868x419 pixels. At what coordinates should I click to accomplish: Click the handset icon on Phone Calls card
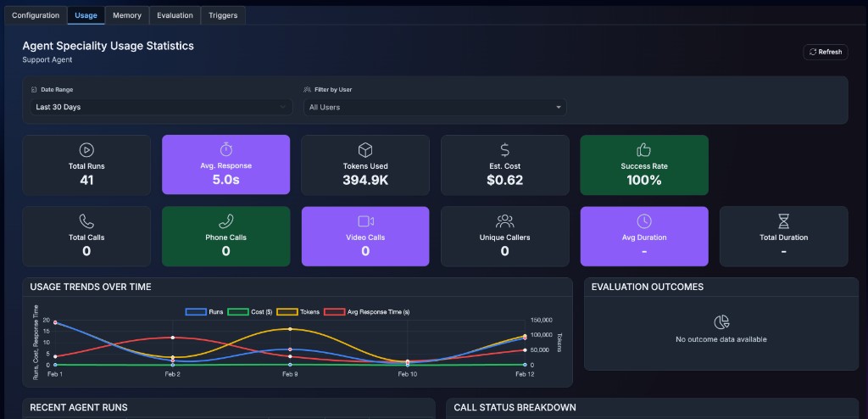[x=225, y=221]
